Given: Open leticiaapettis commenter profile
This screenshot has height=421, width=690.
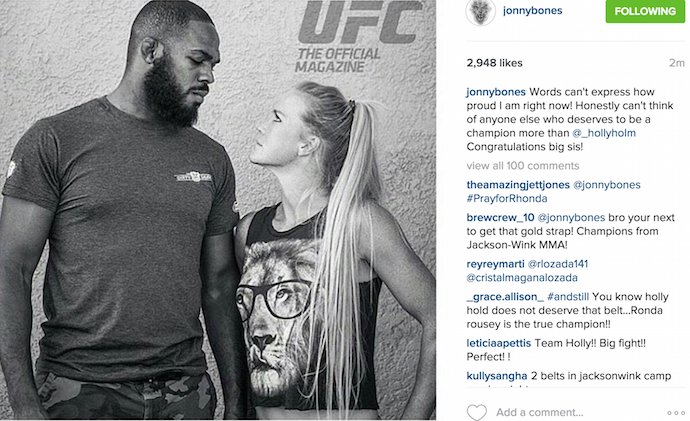Looking at the screenshot, I should point(499,343).
